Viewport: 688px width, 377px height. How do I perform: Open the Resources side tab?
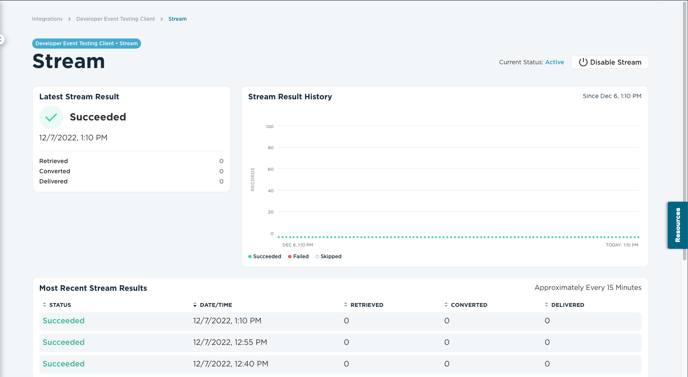pos(677,225)
